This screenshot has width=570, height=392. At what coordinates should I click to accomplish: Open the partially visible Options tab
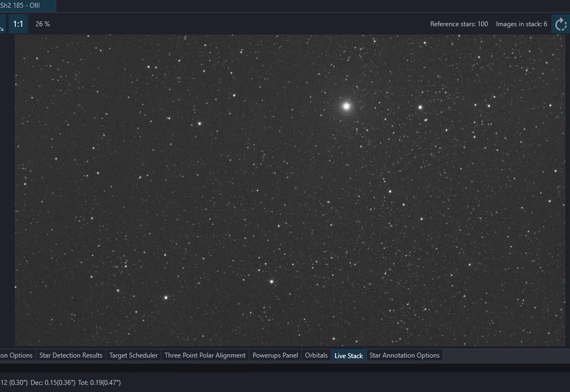(x=17, y=355)
